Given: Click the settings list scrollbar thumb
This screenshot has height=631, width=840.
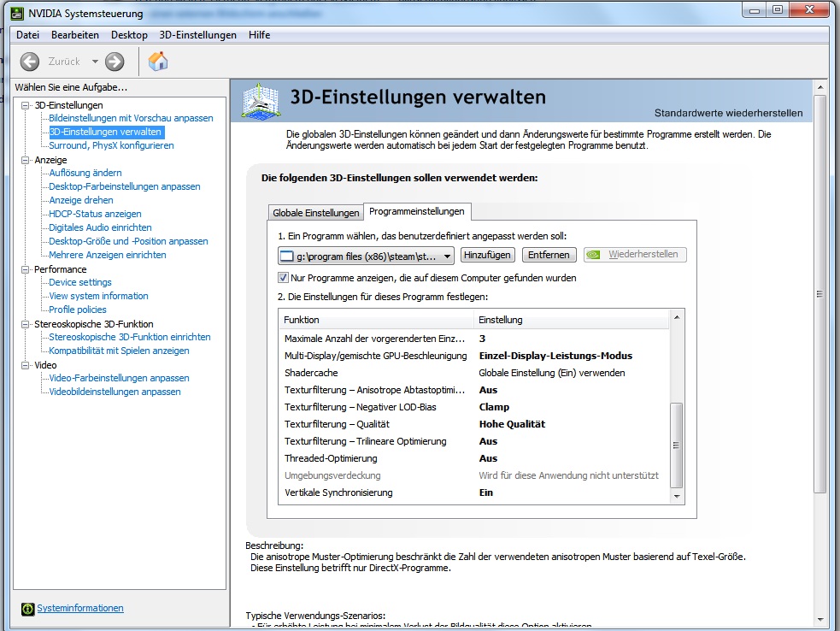Looking at the screenshot, I should [x=677, y=445].
